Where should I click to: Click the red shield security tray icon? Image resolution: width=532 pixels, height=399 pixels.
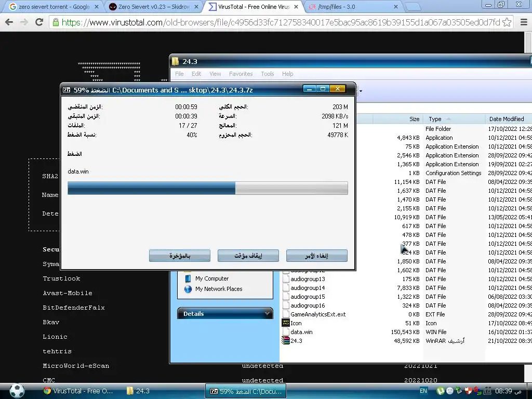[x=468, y=391]
